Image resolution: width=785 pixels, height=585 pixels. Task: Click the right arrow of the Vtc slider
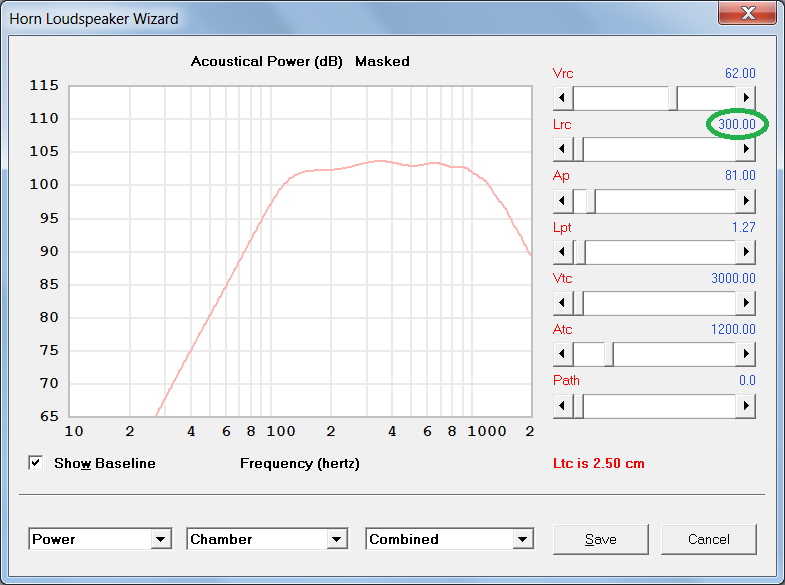coord(745,303)
